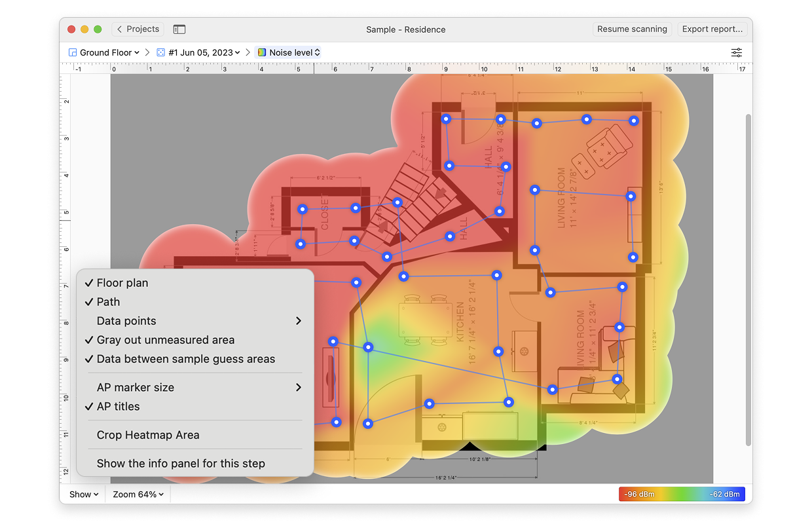Click the window title Sample - Residence
The height and width of the screenshot is (524, 812).
(x=406, y=29)
